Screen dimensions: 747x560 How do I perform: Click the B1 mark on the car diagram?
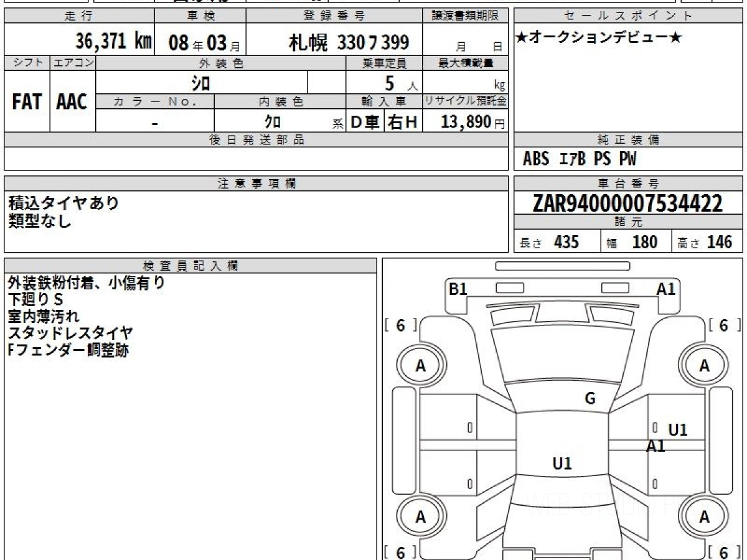click(x=458, y=289)
